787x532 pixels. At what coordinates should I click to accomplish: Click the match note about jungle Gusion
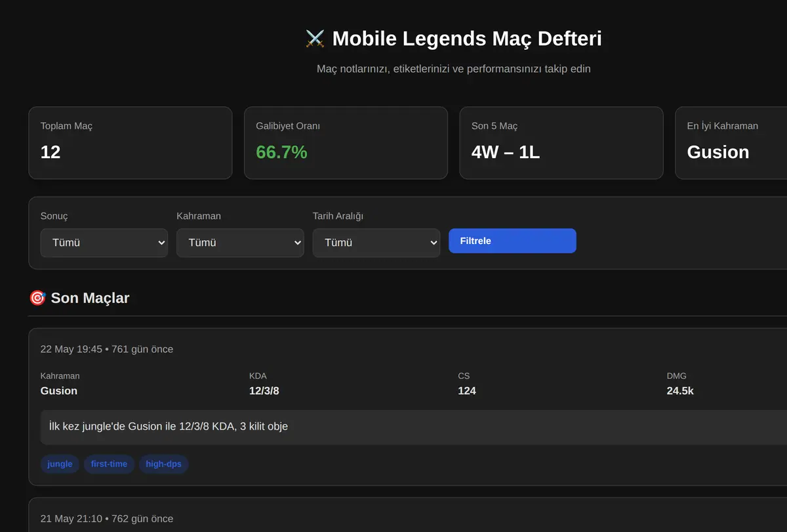[x=169, y=426]
